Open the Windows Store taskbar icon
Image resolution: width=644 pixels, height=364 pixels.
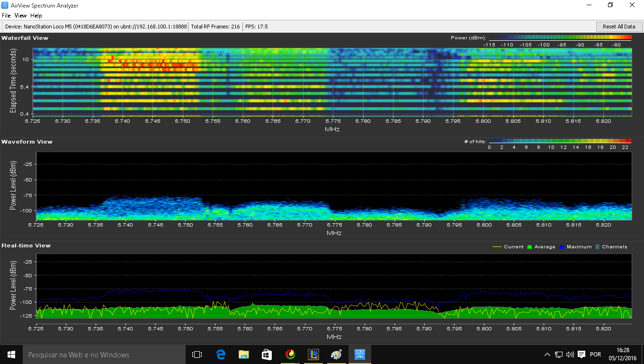point(267,355)
